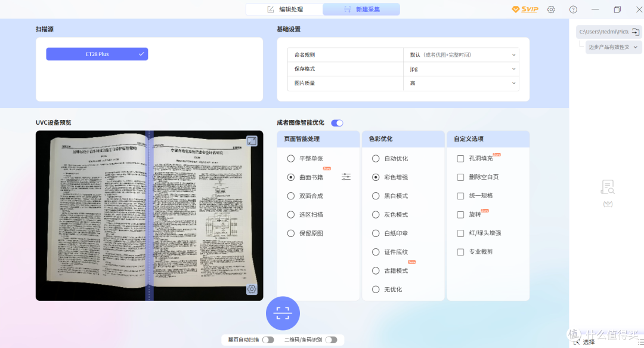Image resolution: width=644 pixels, height=348 pixels.
Task: Open the 保存格式 jpg dropdown
Action: 461,69
